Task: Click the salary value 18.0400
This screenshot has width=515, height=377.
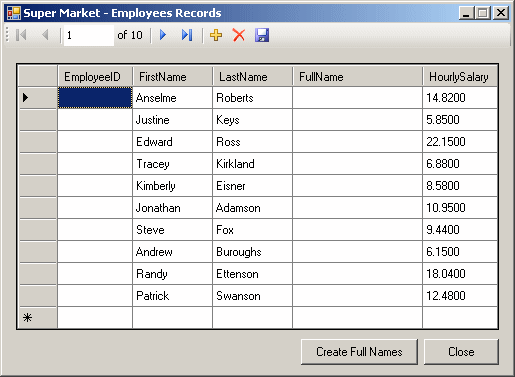Action: click(460, 274)
